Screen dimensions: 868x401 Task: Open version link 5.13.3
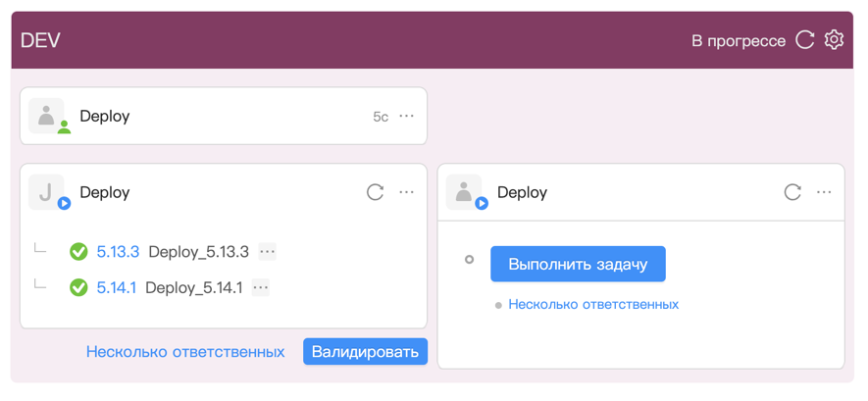click(x=118, y=252)
